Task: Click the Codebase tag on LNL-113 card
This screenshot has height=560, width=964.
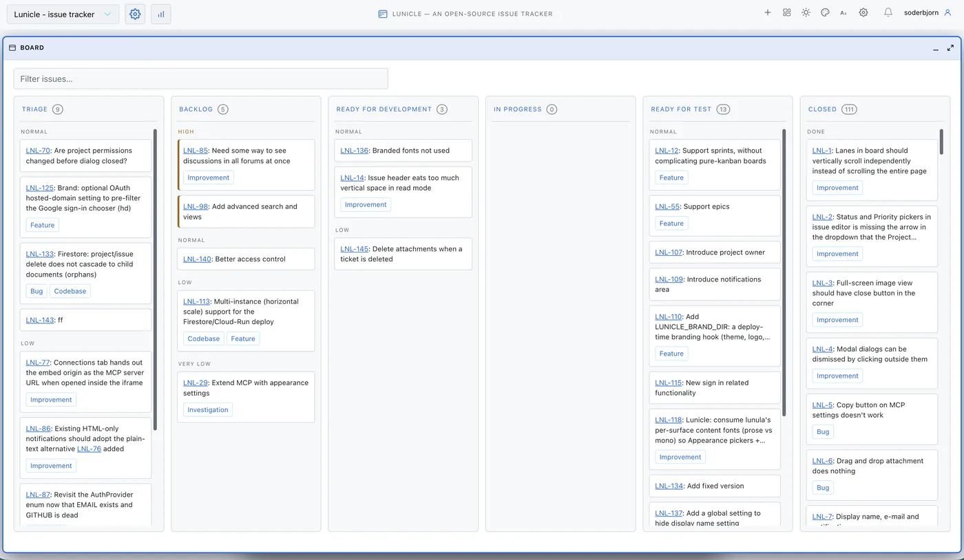Action: [204, 338]
